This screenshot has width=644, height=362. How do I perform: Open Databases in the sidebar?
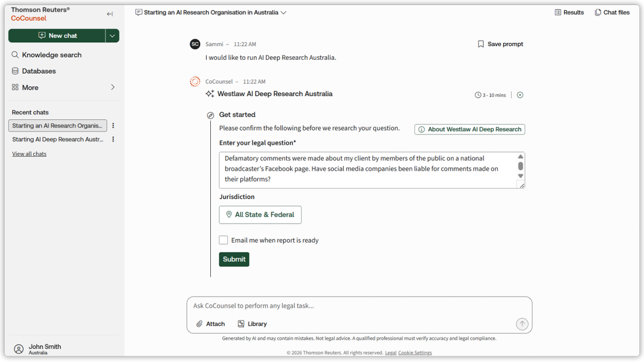34,71
